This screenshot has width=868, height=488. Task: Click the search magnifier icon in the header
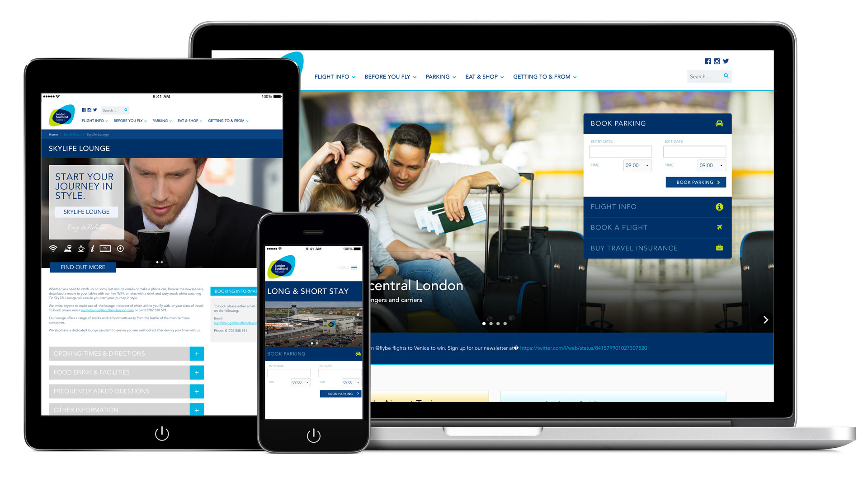726,75
